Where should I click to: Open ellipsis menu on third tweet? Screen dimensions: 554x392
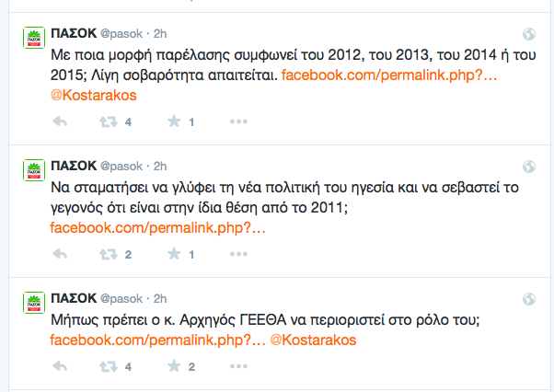238,366
